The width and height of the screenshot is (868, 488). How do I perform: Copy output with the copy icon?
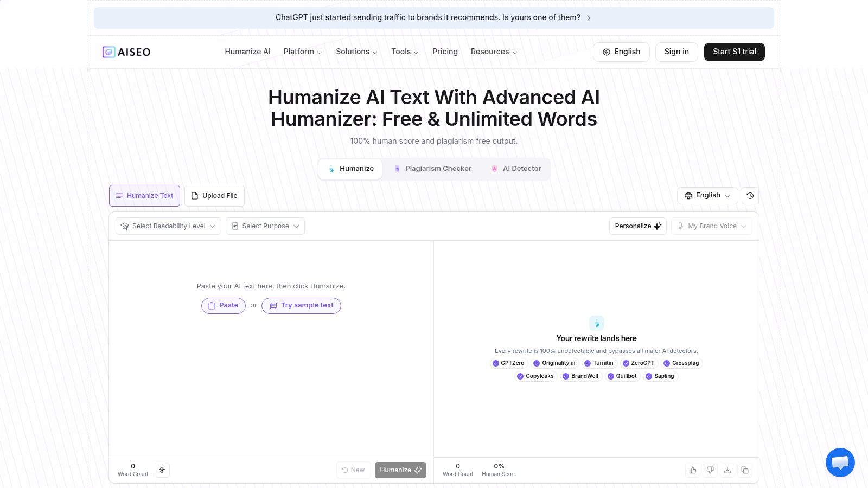tap(745, 470)
